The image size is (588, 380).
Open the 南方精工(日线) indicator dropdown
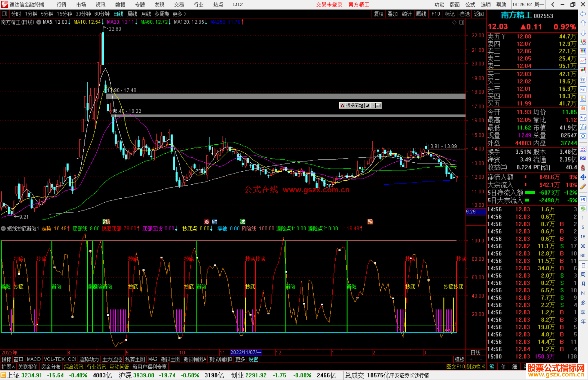[39, 22]
